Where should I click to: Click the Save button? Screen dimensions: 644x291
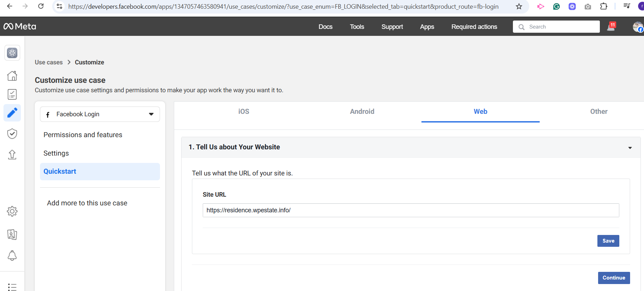[x=608, y=241]
